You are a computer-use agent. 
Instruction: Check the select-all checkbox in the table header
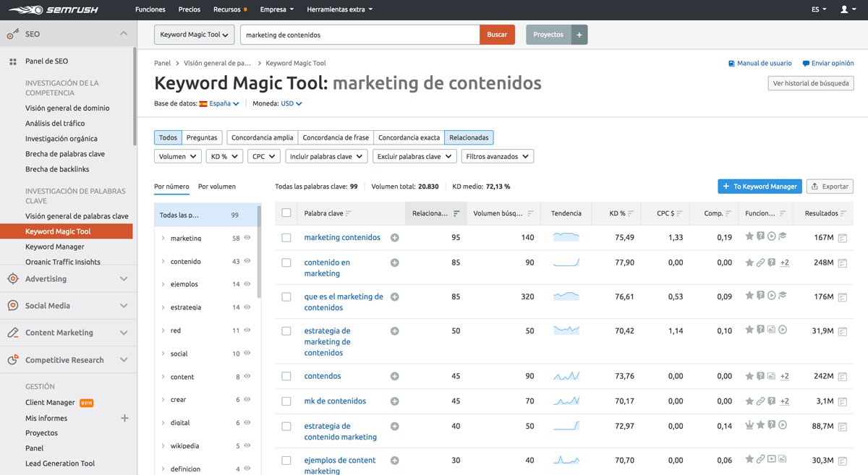click(286, 212)
